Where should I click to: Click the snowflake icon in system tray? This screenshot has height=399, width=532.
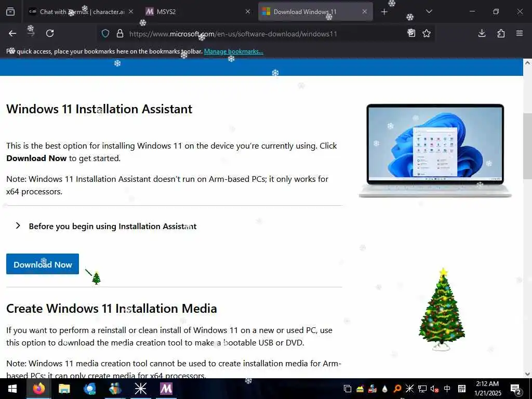(x=409, y=389)
